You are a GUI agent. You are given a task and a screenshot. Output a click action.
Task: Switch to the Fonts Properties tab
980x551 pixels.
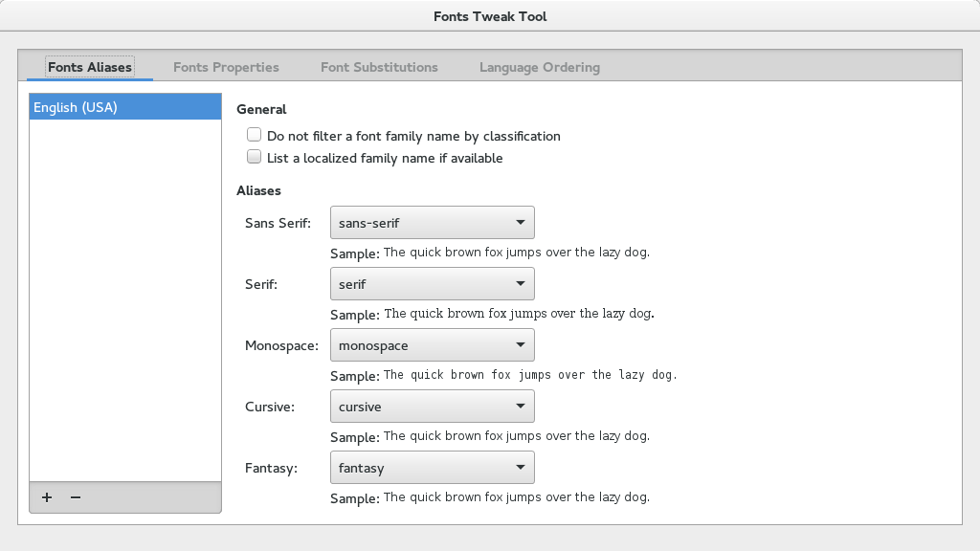(226, 67)
